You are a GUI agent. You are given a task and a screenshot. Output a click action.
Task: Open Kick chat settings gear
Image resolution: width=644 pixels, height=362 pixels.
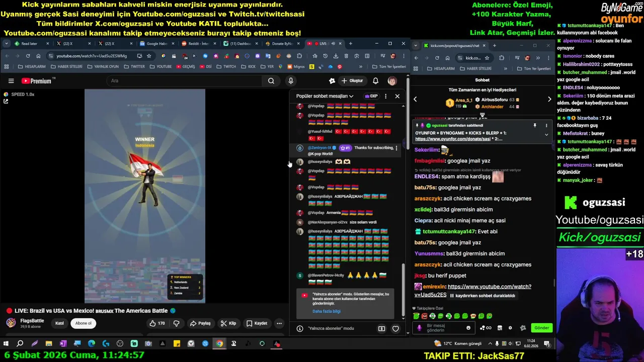(510, 328)
